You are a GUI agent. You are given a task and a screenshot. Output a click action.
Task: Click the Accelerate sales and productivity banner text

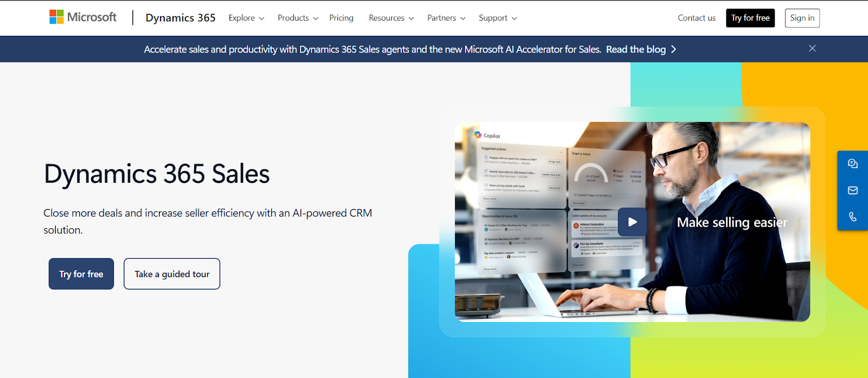click(x=373, y=49)
